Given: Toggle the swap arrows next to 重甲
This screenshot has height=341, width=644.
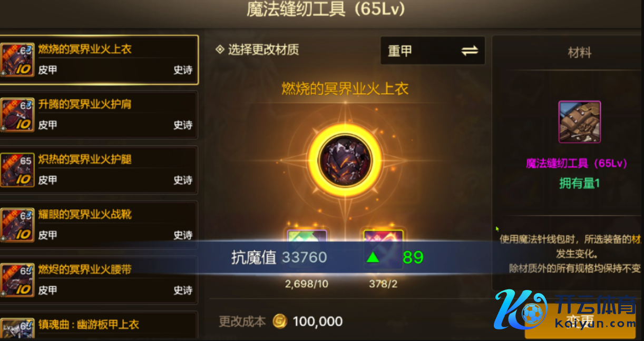Looking at the screenshot, I should 470,51.
